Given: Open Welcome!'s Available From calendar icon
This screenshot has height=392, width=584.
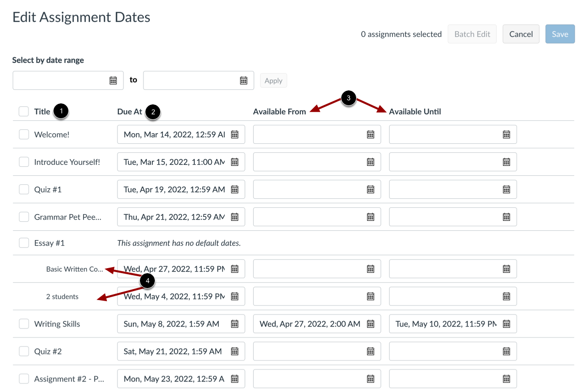Looking at the screenshot, I should (x=371, y=134).
